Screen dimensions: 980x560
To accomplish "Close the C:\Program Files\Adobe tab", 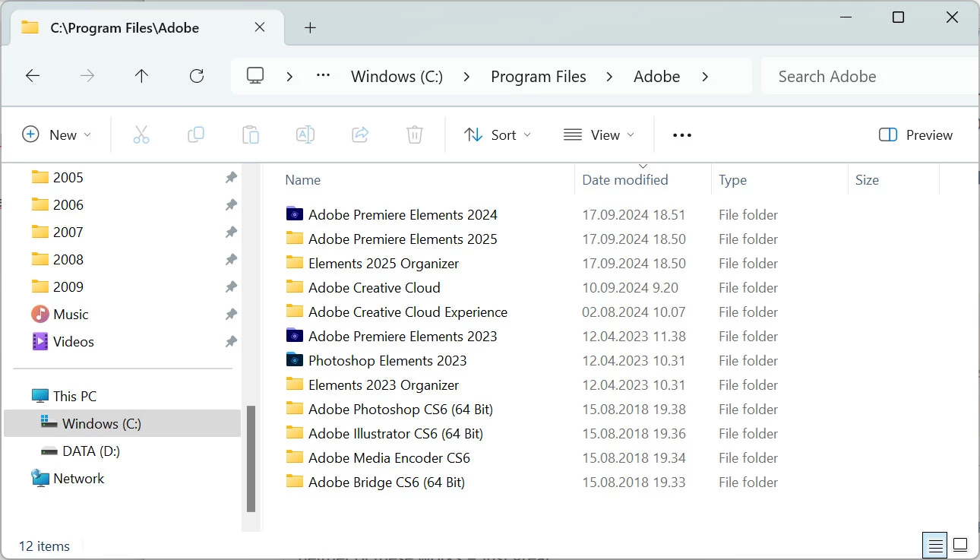I will click(260, 27).
